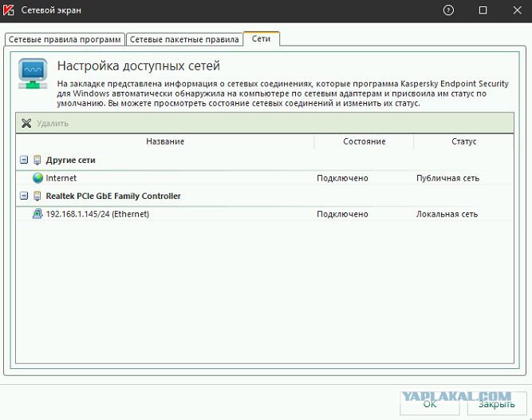The width and height of the screenshot is (532, 420).
Task: Click Подключено state in the Internet row
Action: [342, 178]
